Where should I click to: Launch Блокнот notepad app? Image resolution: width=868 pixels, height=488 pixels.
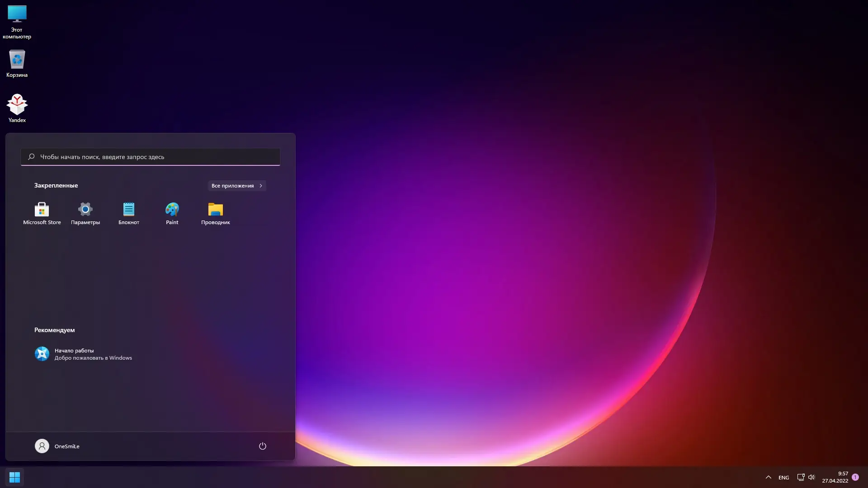pyautogui.click(x=129, y=213)
